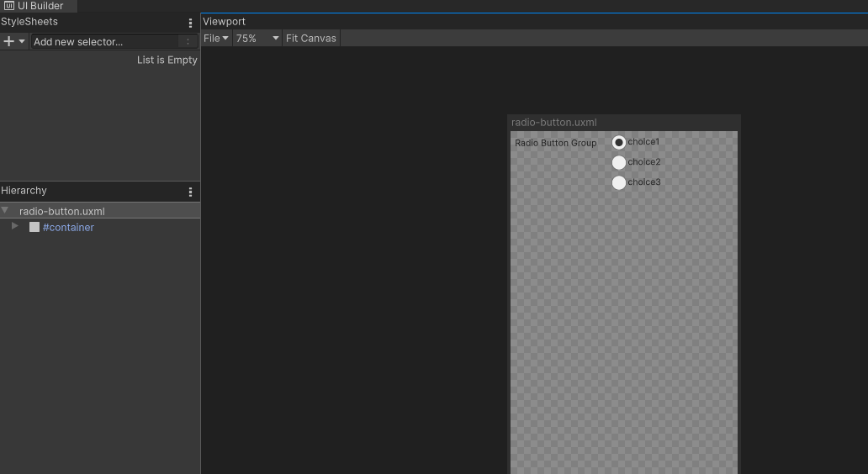Open the Hierarchy panel options menu
Viewport: 868px width, 474px height.
190,192
